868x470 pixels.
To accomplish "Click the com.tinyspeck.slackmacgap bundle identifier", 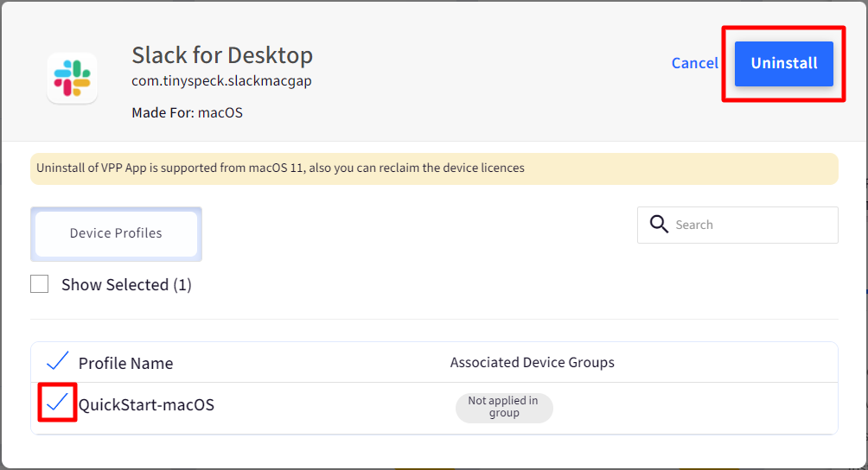I will click(221, 80).
